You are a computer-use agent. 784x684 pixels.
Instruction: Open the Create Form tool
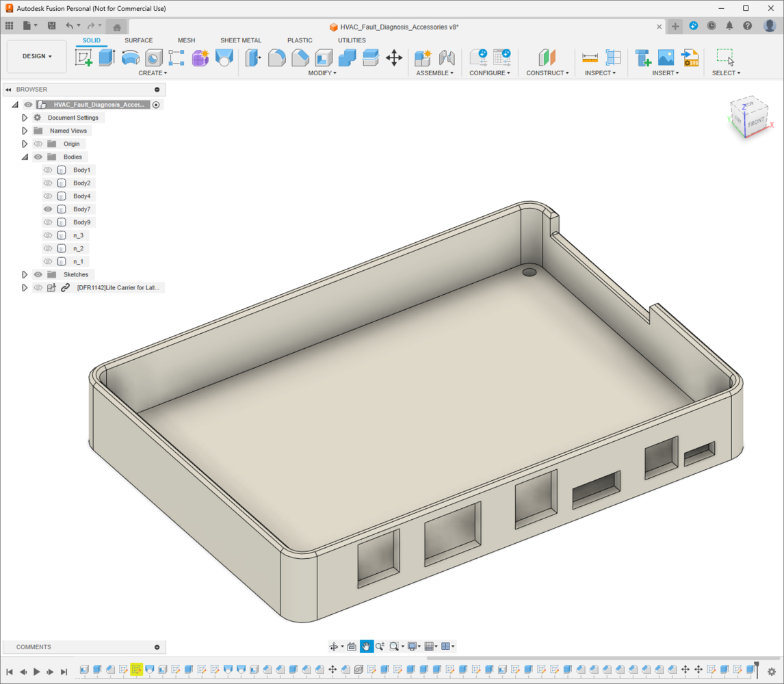coord(200,57)
